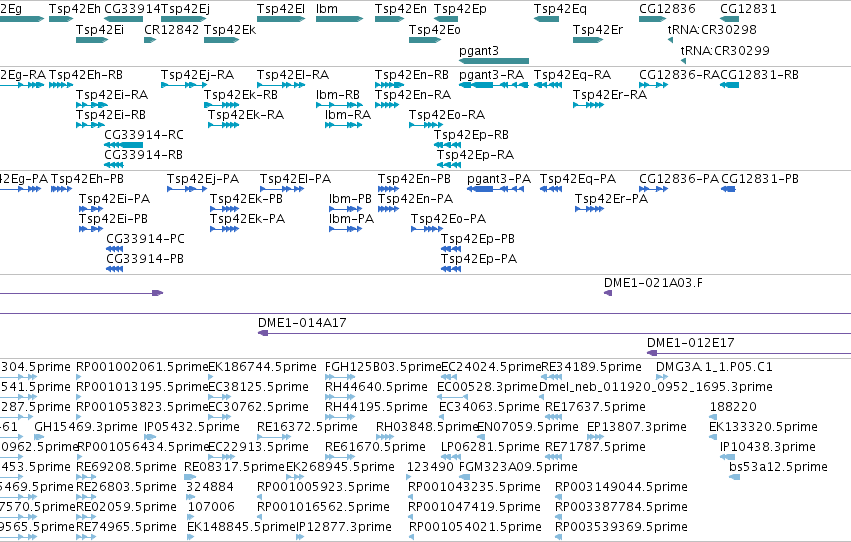Select the Tsp42Ei-RA transcript
Screen dimensions: 851x542
92,105
